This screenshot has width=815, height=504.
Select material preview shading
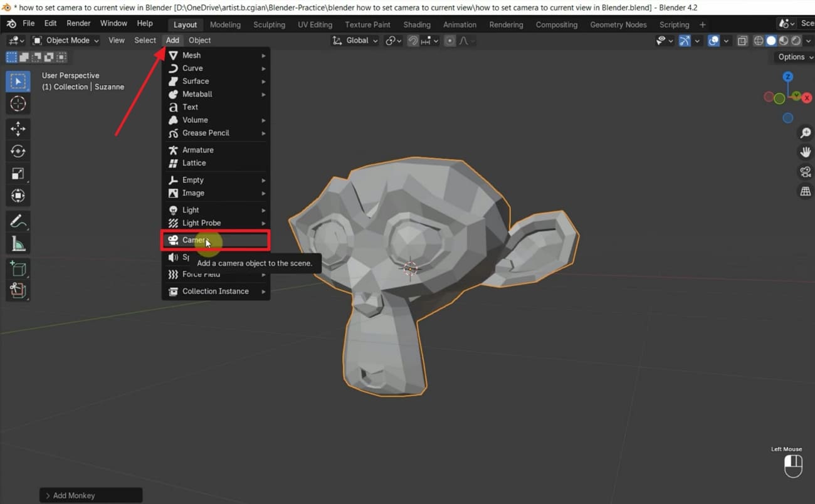pyautogui.click(x=784, y=40)
